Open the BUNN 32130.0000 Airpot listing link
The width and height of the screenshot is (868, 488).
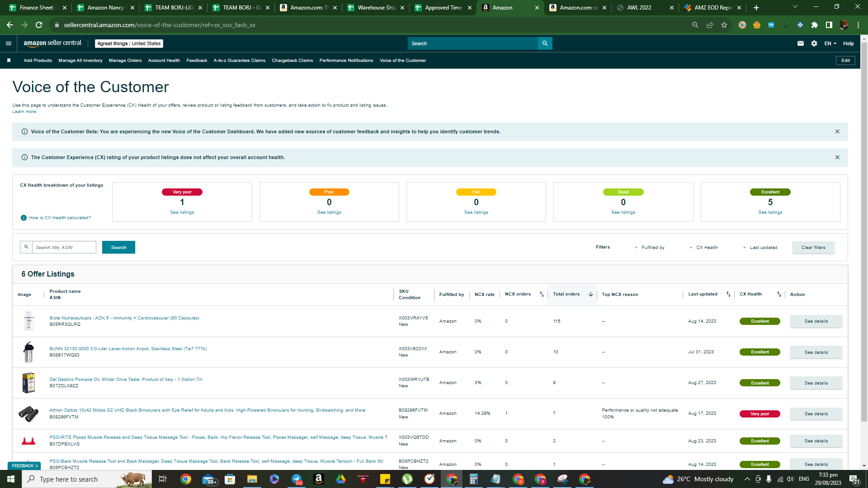click(128, 349)
